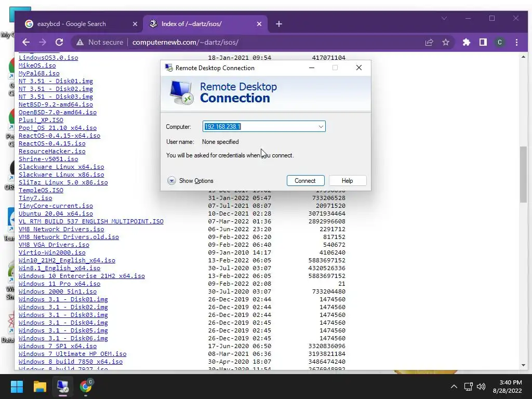The height and width of the screenshot is (399, 532).
Task: Click the VM8 Network Drivers.old.iso link
Action: tap(69, 237)
